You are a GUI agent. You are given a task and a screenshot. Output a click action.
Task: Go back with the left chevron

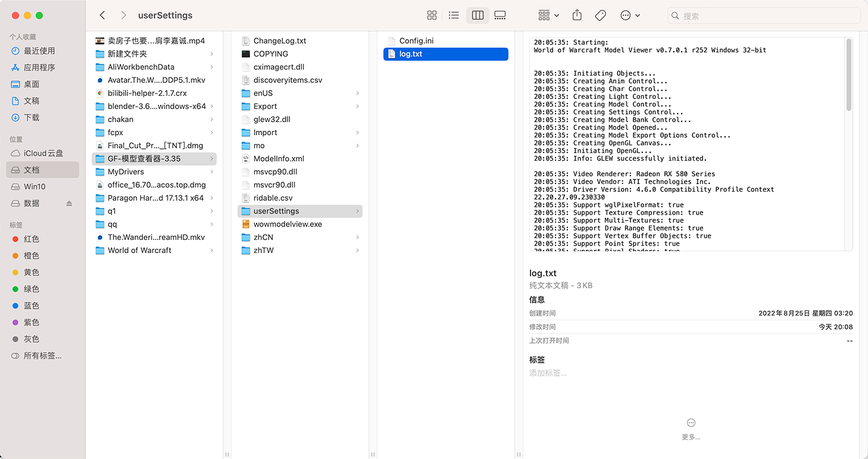click(x=102, y=15)
